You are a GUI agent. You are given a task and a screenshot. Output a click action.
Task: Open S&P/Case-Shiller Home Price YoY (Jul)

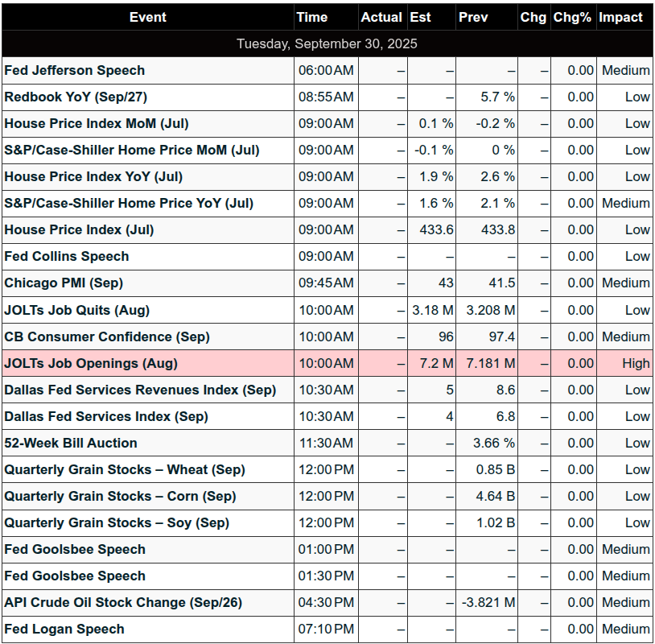coord(129,203)
